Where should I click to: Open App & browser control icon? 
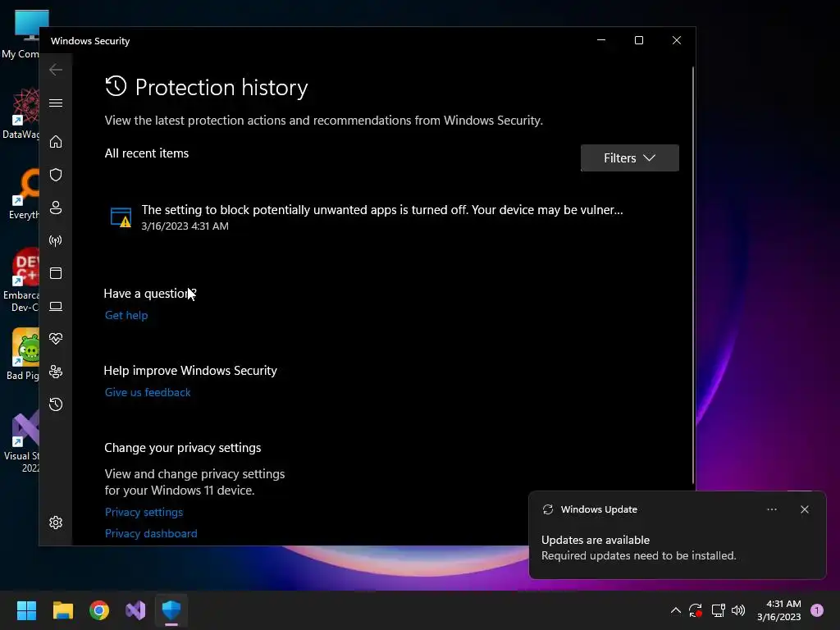pos(56,273)
